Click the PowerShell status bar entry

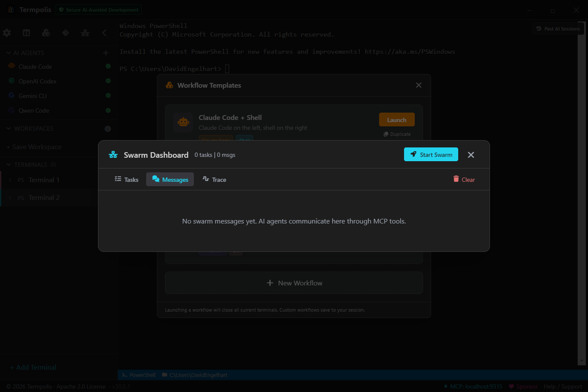pyautogui.click(x=139, y=375)
